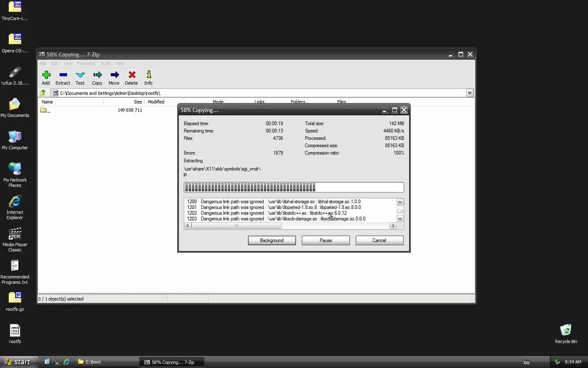Open the Tools menu
Viewport: 588px width, 368px height.
point(106,63)
